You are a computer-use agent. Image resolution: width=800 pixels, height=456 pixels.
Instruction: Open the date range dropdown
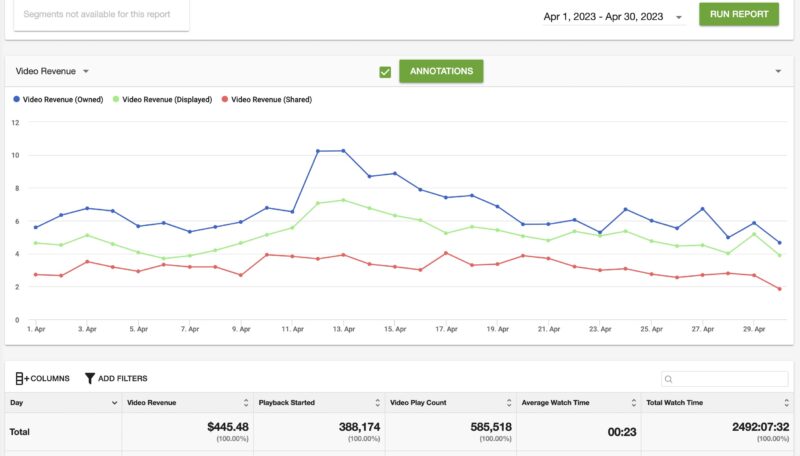coord(679,17)
